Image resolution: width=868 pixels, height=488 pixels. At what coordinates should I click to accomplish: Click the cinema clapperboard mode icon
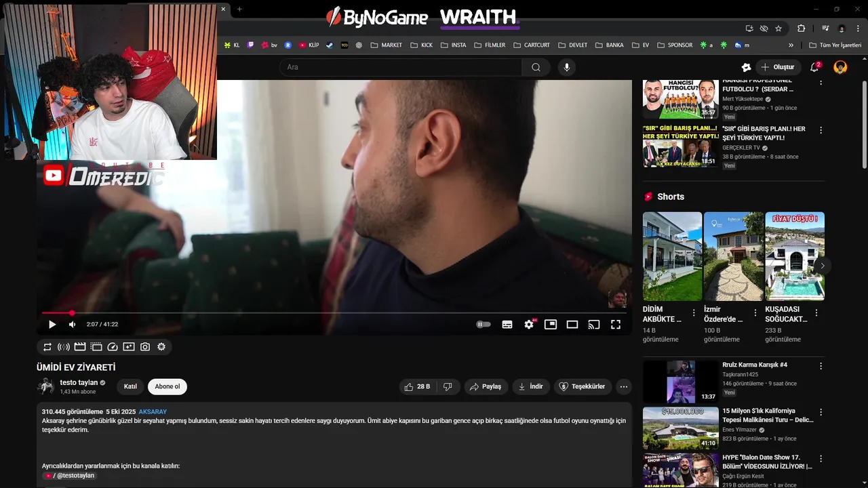coord(80,347)
